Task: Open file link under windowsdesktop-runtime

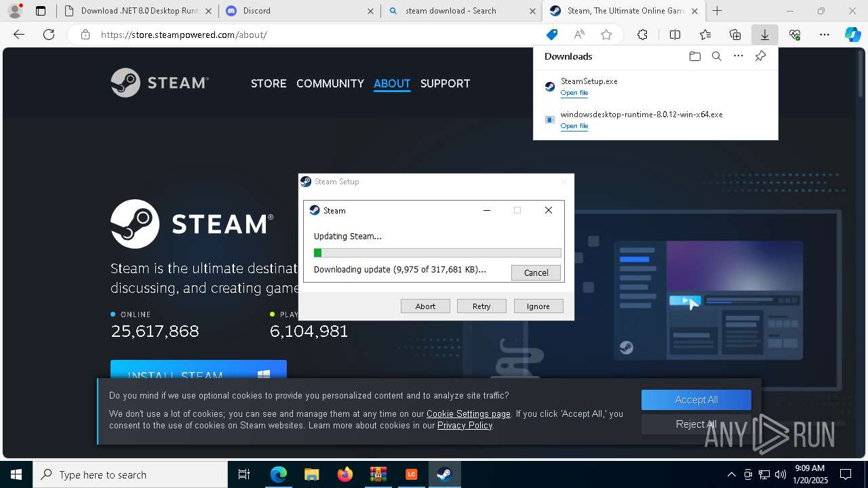Action: click(574, 126)
